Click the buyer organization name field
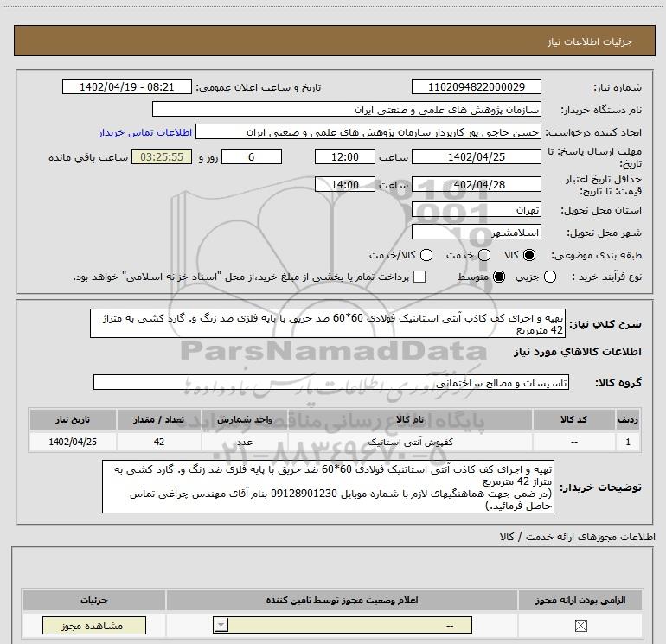666x644 pixels. [x=347, y=110]
